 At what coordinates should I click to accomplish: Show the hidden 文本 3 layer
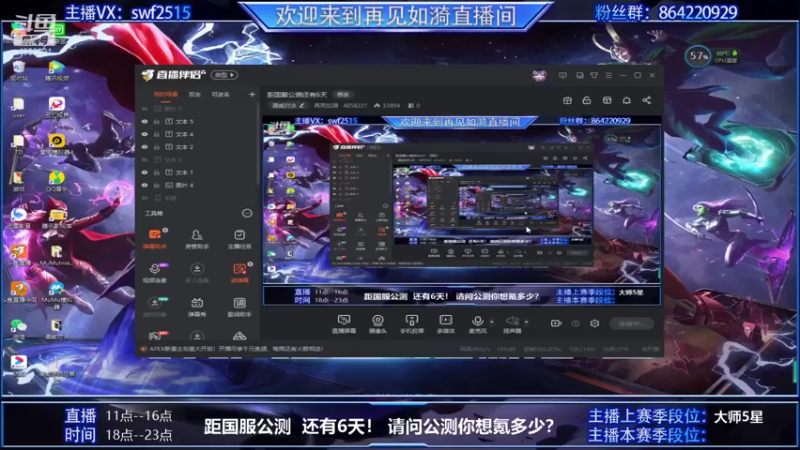coord(145,160)
